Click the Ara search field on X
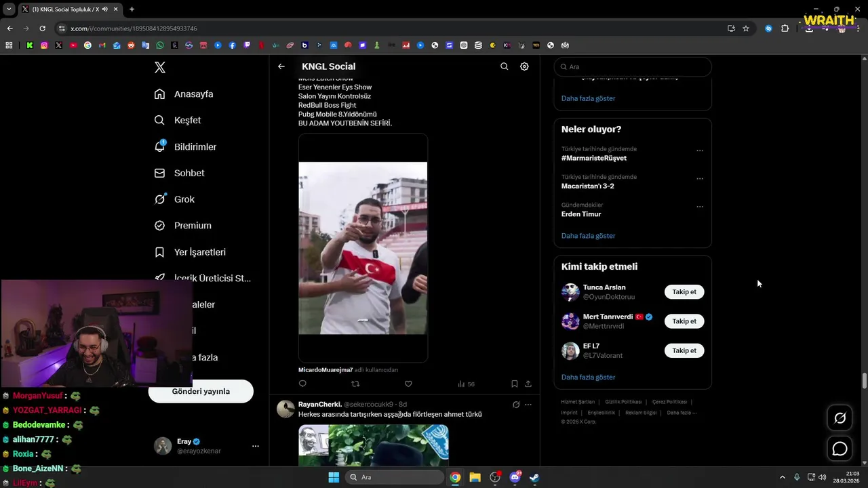Image resolution: width=868 pixels, height=488 pixels. pyautogui.click(x=633, y=67)
